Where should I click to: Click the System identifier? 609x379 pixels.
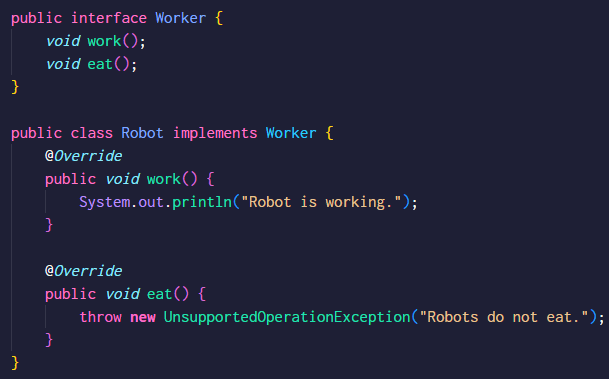point(105,202)
